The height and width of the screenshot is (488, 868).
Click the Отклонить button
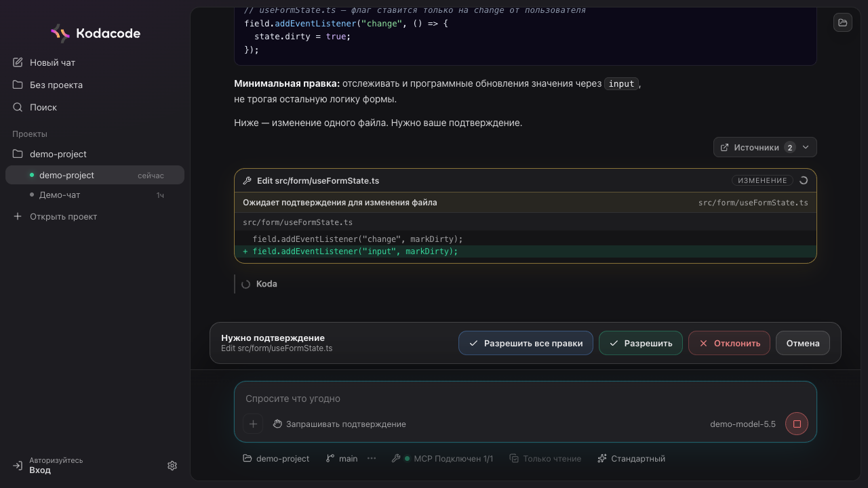pyautogui.click(x=729, y=343)
